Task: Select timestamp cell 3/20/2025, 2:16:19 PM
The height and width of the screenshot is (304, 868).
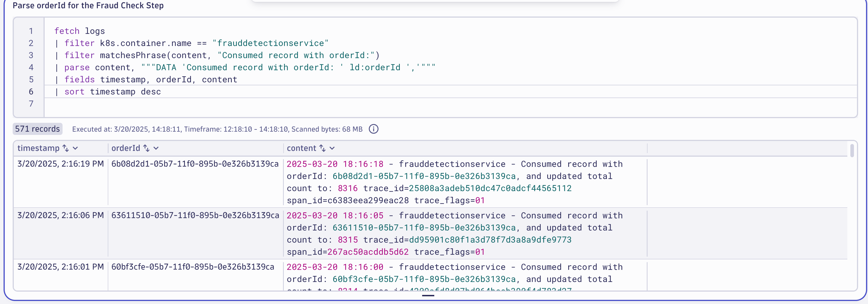Action: 61,164
